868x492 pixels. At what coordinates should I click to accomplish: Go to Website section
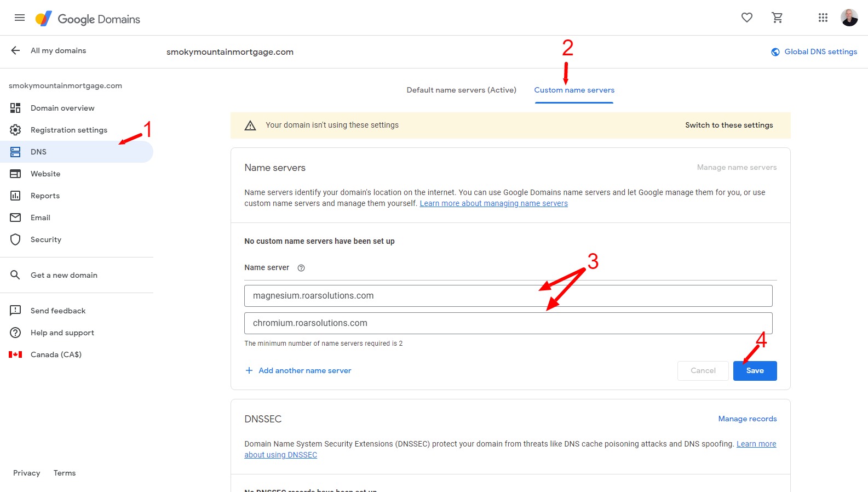45,174
